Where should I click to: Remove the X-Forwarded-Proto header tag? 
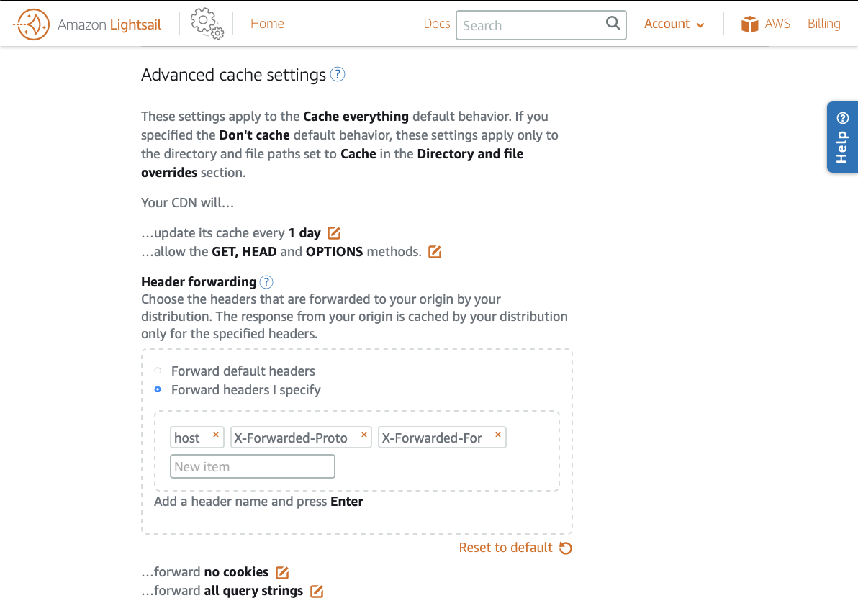(364, 435)
